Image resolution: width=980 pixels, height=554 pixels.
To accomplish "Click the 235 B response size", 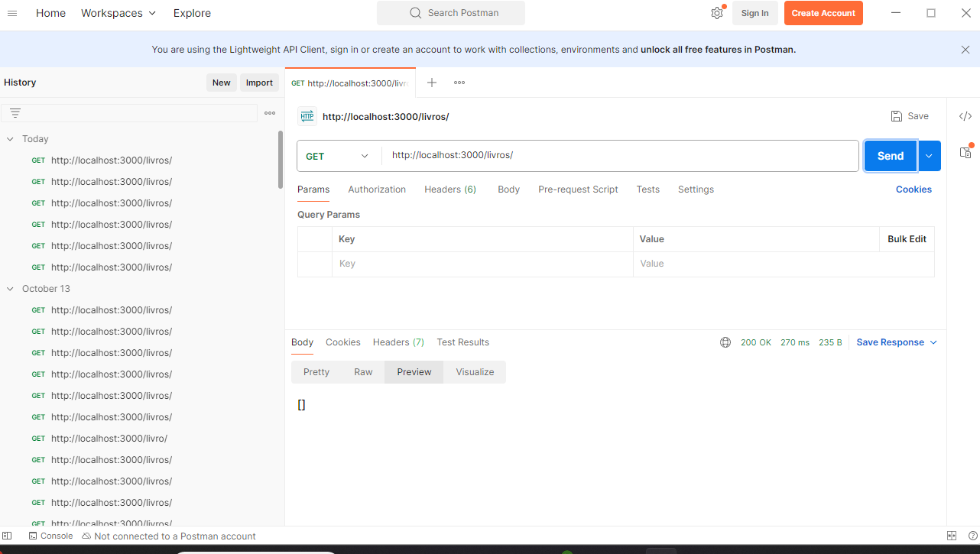I will 830,342.
